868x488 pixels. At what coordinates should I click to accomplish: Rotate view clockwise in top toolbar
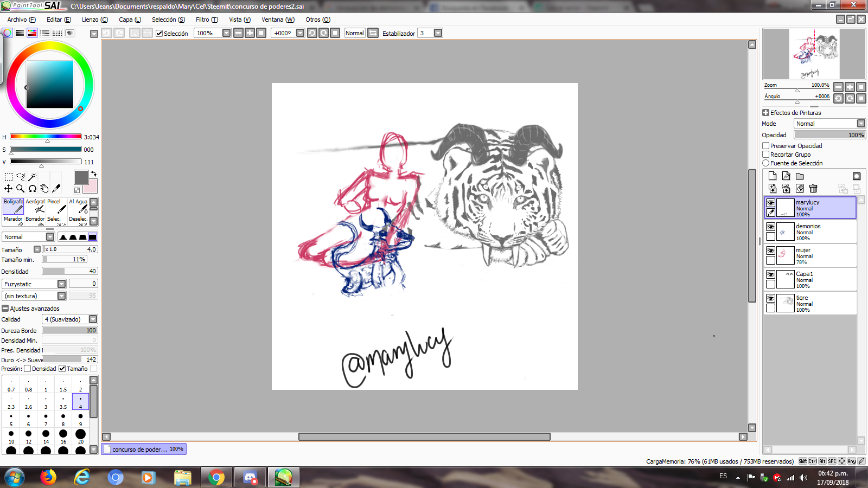[324, 33]
